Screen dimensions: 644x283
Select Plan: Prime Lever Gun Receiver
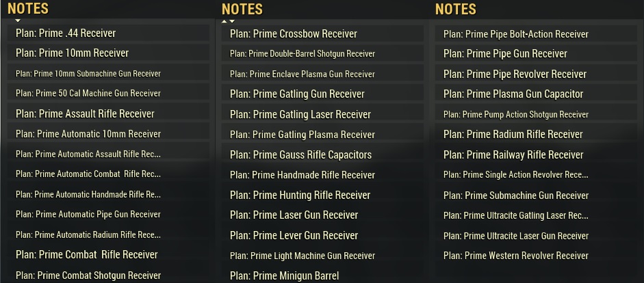pyautogui.click(x=294, y=235)
